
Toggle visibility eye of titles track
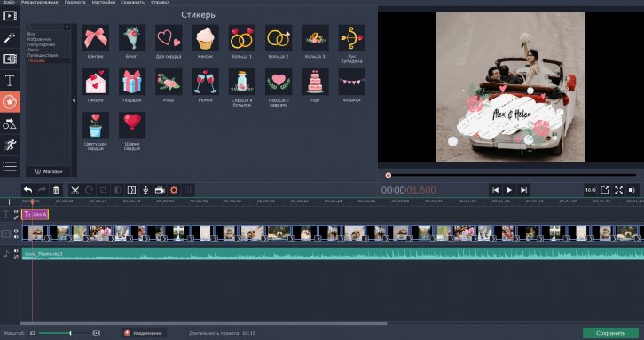pyautogui.click(x=16, y=212)
